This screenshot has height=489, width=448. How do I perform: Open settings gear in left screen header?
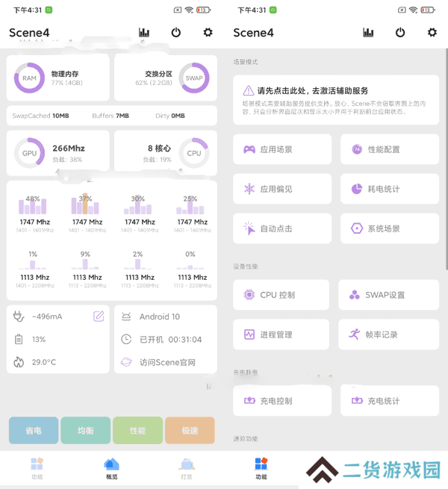[x=208, y=32]
